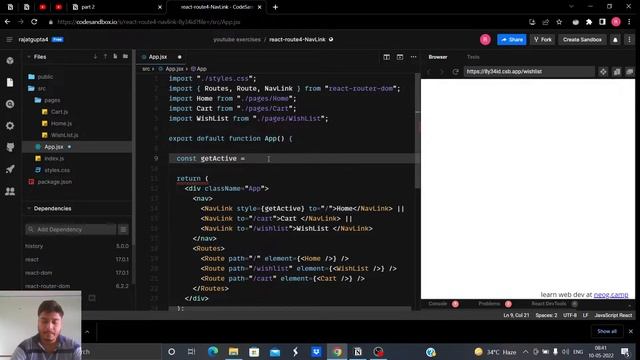640x360 pixels.
Task: Collapse the pages folder
Action: coord(47,100)
